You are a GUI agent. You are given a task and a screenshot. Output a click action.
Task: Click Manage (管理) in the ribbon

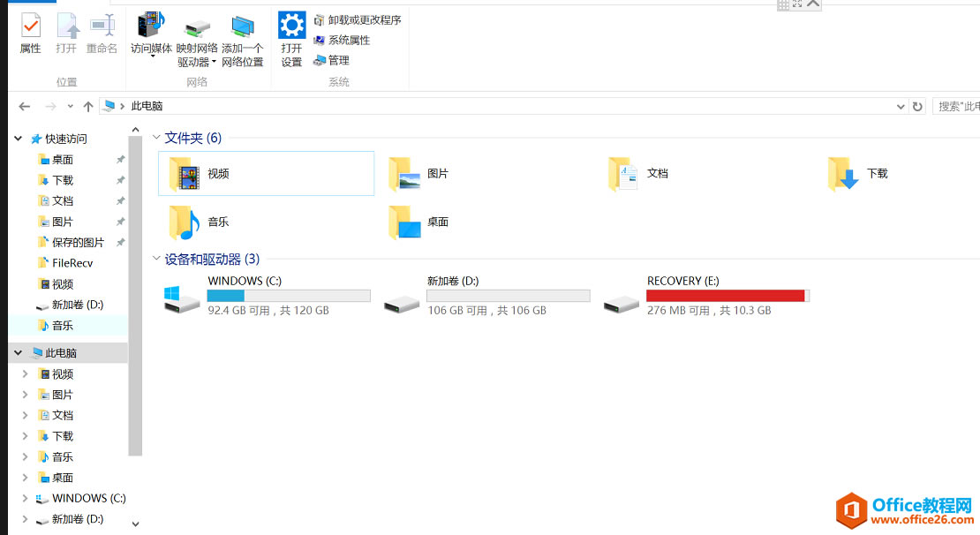pyautogui.click(x=332, y=60)
